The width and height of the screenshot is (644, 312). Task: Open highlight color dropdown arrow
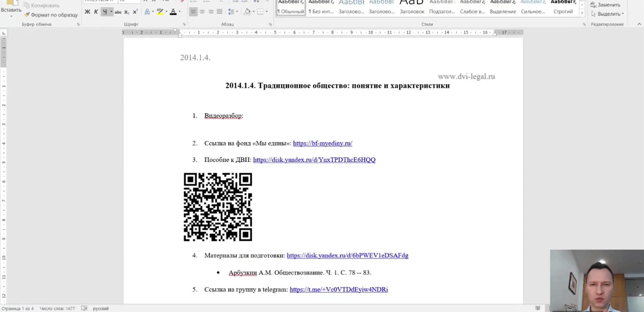(x=166, y=12)
